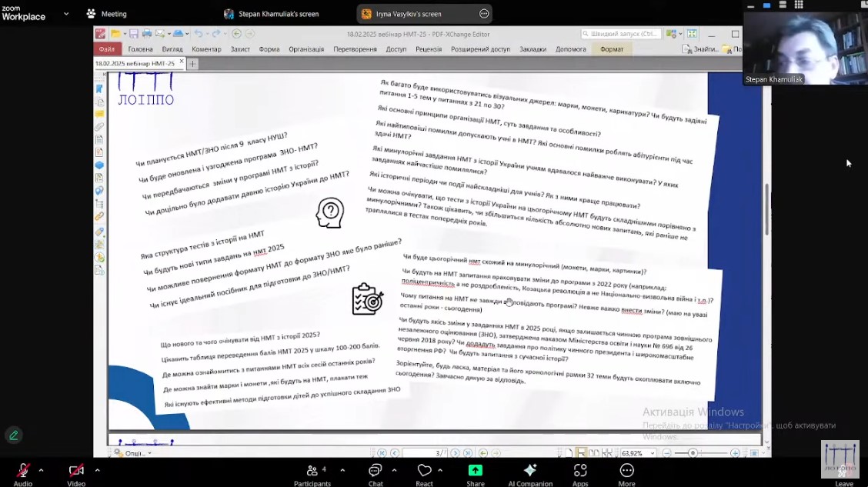Open the Participants list

pyautogui.click(x=312, y=471)
